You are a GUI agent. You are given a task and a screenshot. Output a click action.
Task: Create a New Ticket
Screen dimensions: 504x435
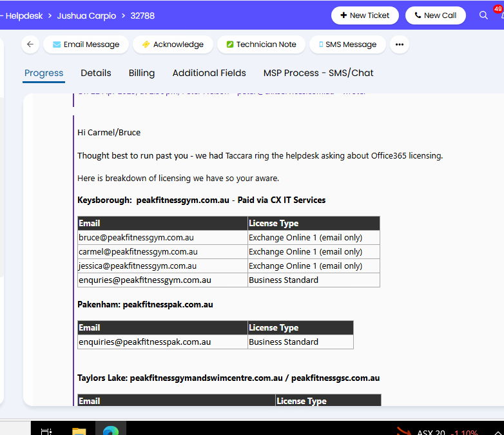point(365,15)
